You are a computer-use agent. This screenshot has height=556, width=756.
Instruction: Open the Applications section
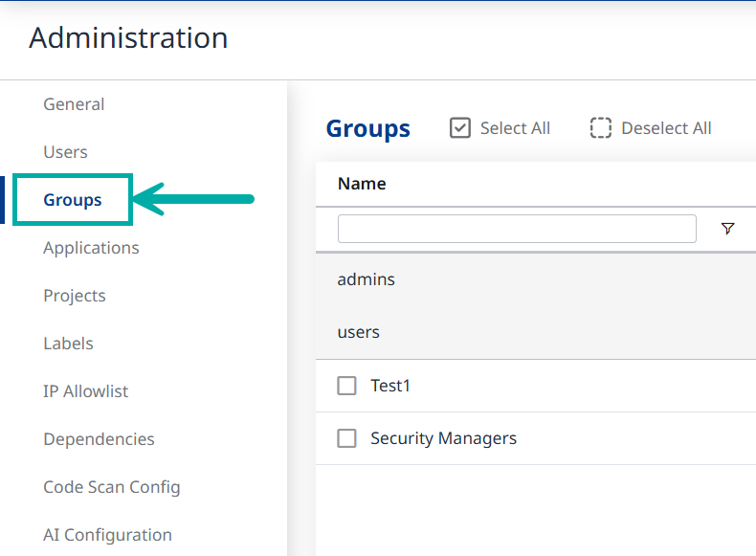(91, 248)
